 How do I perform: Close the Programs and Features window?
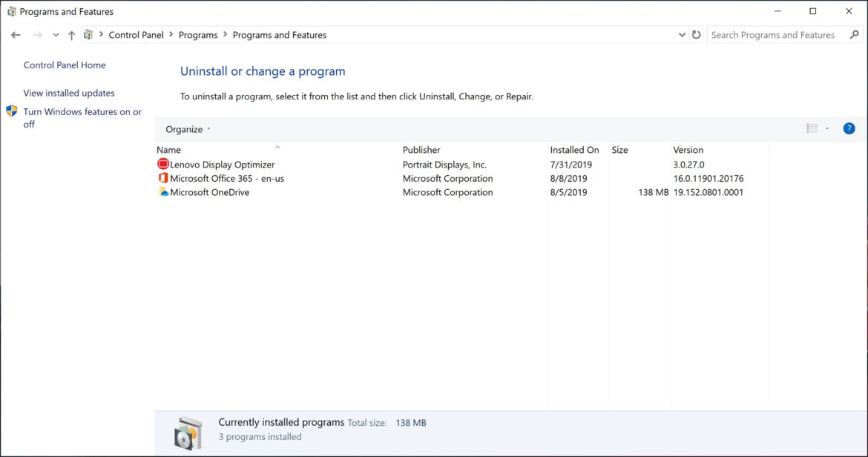(x=849, y=11)
